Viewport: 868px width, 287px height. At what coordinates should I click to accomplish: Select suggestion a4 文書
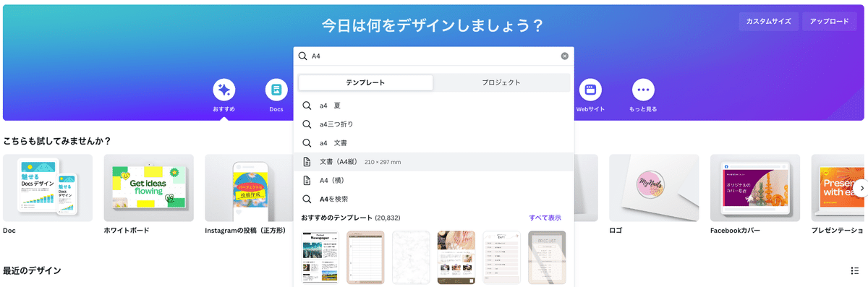coord(434,143)
